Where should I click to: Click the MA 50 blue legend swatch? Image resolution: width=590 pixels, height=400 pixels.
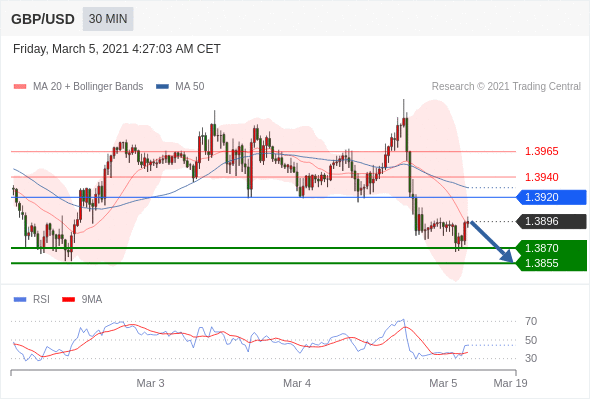tap(162, 87)
